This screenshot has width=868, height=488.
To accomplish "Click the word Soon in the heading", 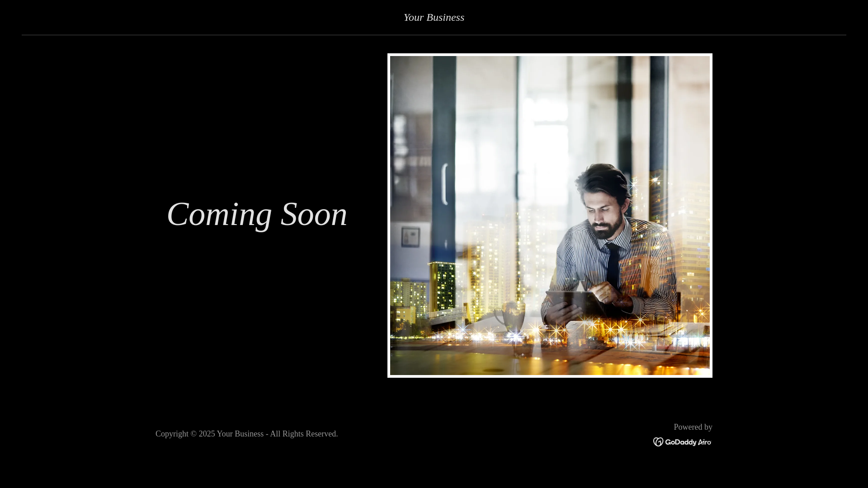I will [x=314, y=214].
